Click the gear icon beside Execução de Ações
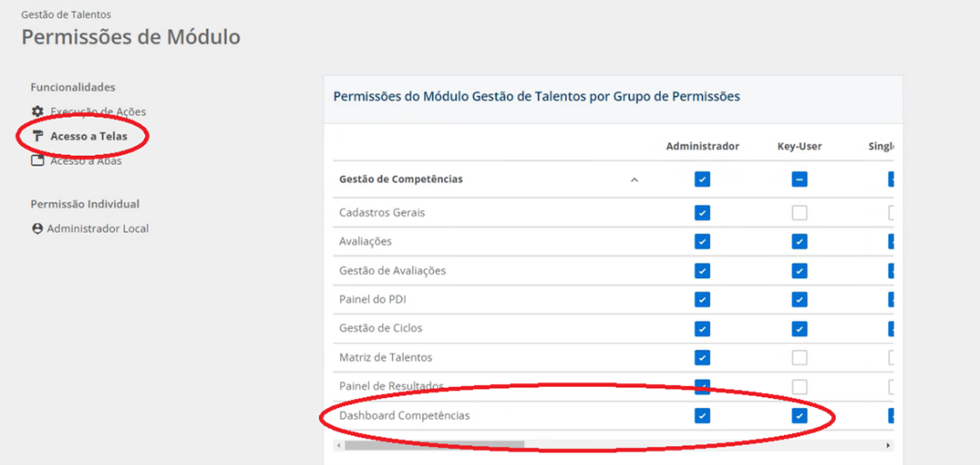Screen dimensions: 980x465 click(x=37, y=111)
